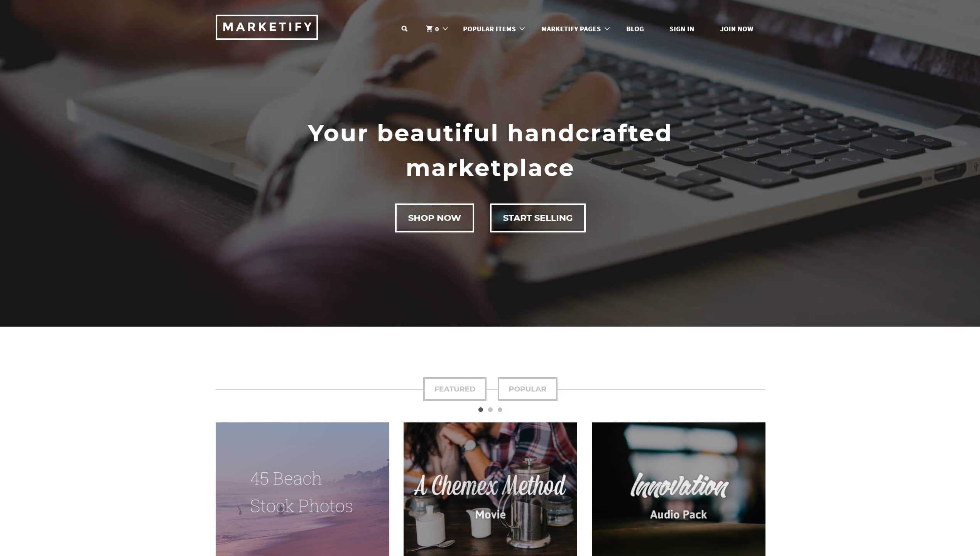
Task: Click the BLOG menu item
Action: [x=635, y=28]
